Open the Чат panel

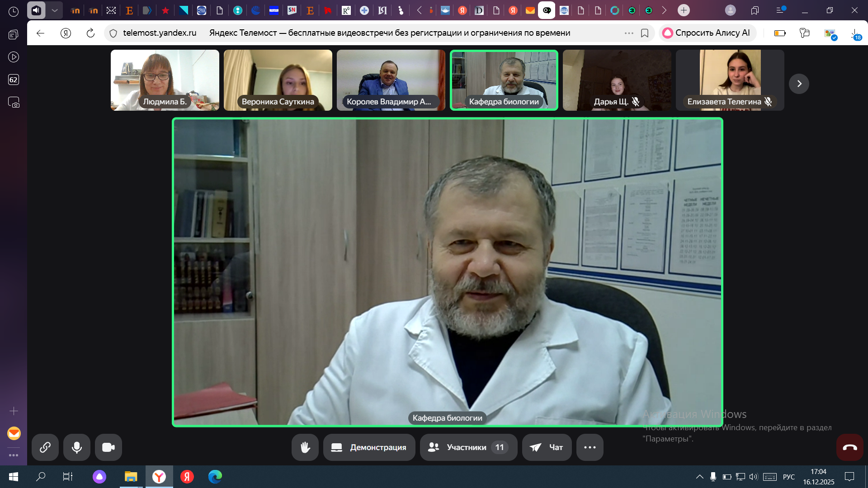tap(547, 447)
